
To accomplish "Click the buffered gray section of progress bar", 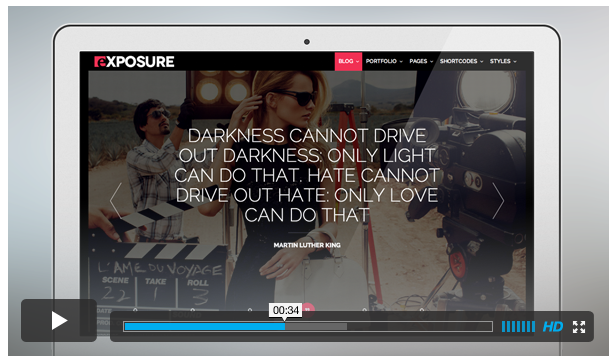I will [x=316, y=326].
